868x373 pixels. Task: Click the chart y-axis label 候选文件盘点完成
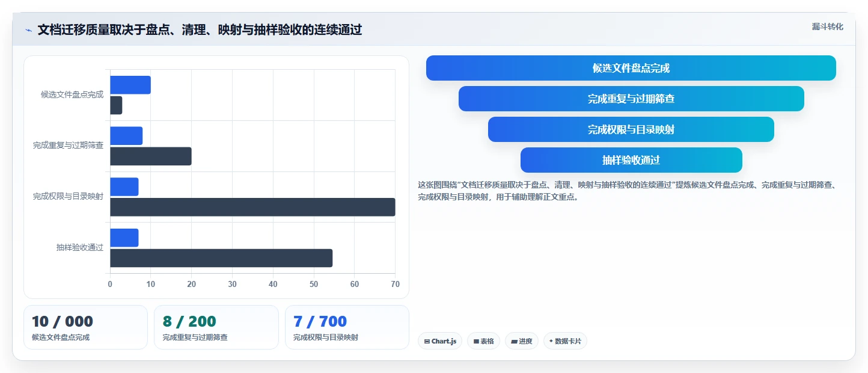point(72,94)
